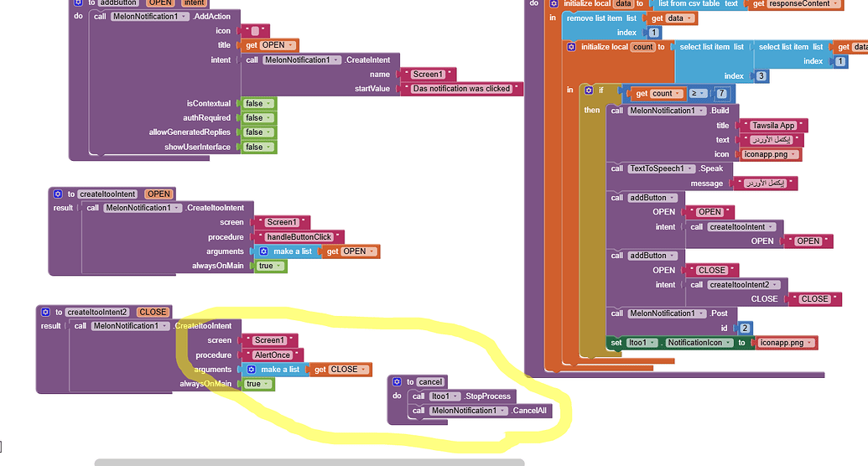Click the handleButtonClick text block

click(299, 237)
